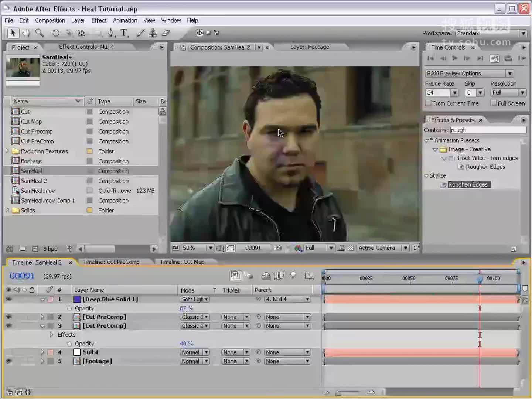
Task: Click the Play button in Time Controls
Action: pyautogui.click(x=455, y=58)
